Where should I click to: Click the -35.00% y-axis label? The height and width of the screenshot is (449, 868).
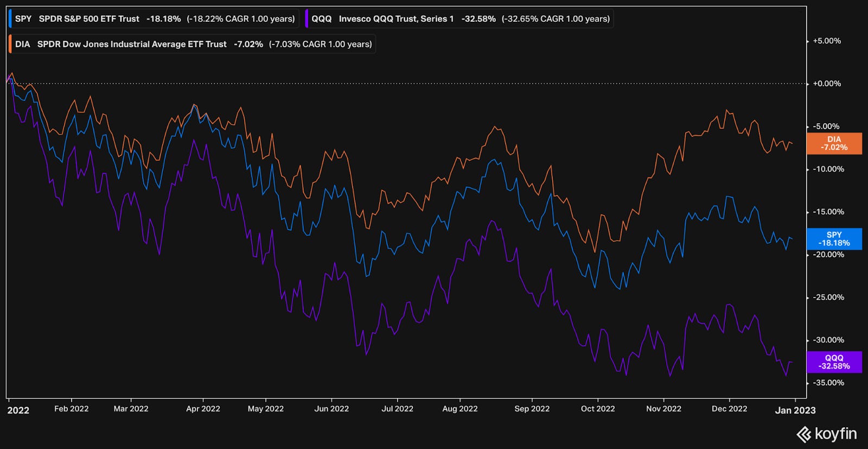[x=828, y=383]
